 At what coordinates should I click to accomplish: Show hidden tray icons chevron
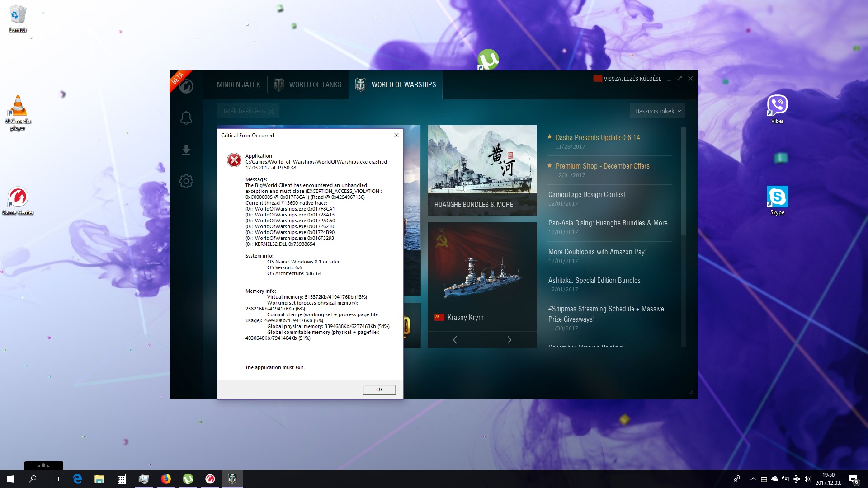[753, 479]
